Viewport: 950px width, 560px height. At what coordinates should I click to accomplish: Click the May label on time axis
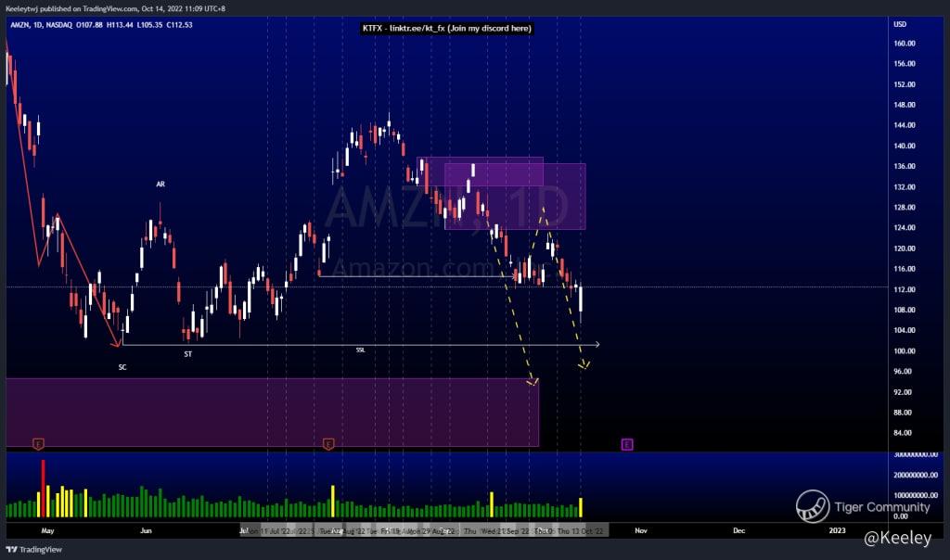pos(47,530)
